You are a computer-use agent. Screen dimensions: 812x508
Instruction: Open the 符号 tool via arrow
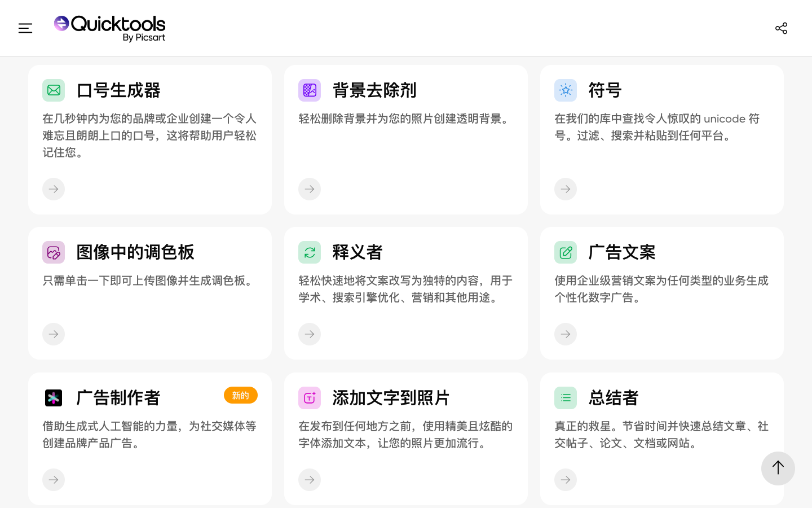pos(566,189)
